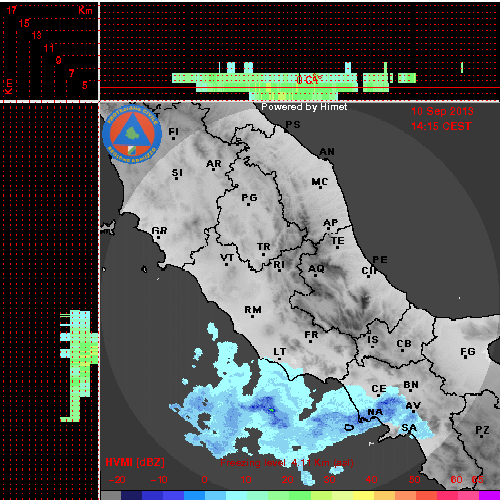The height and width of the screenshot is (500, 500).
Task: Select the SA city label
Action: [409, 427]
